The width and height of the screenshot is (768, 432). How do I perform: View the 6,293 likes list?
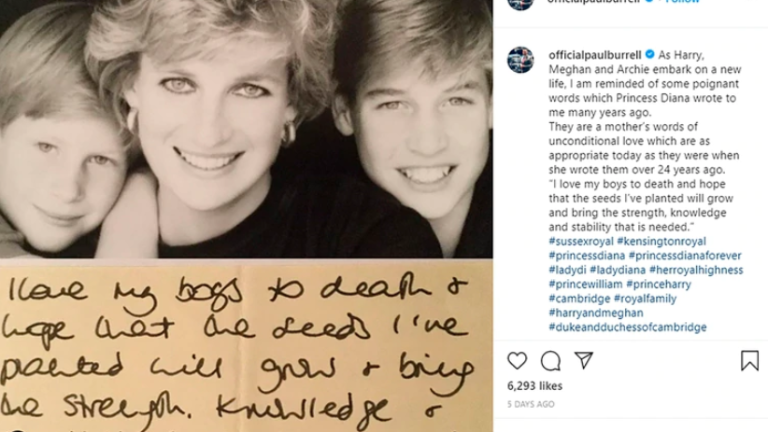(534, 386)
